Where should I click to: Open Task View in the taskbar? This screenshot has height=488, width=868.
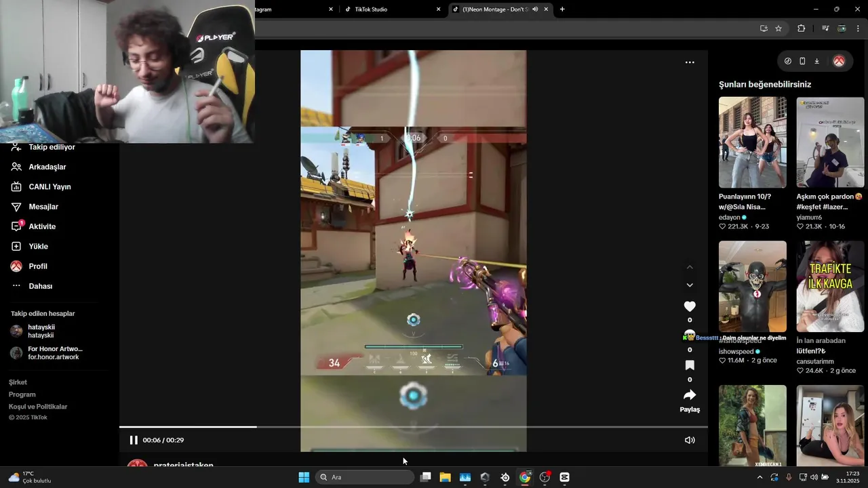[425, 477]
